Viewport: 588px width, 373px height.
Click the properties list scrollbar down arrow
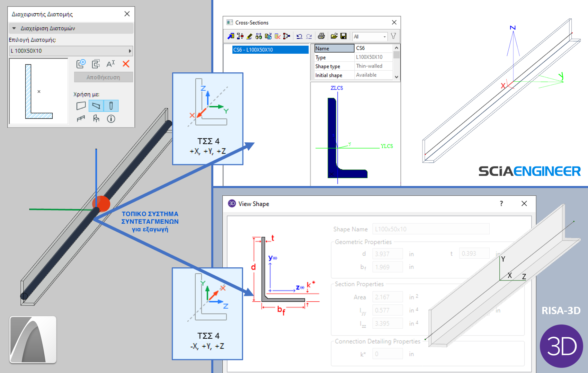[397, 77]
